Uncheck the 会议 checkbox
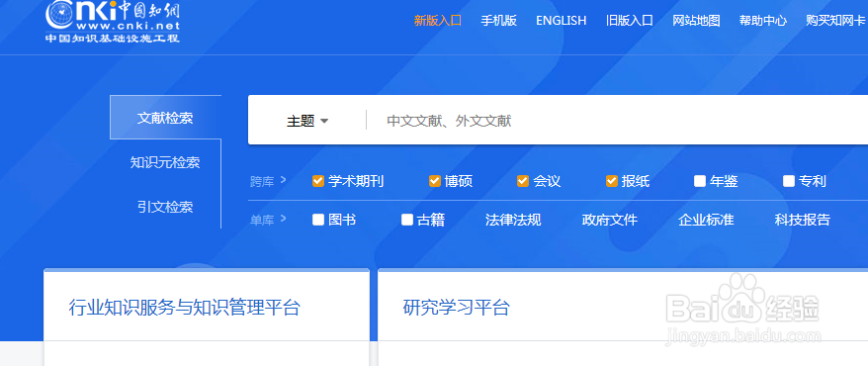The height and width of the screenshot is (366, 868). (x=523, y=181)
